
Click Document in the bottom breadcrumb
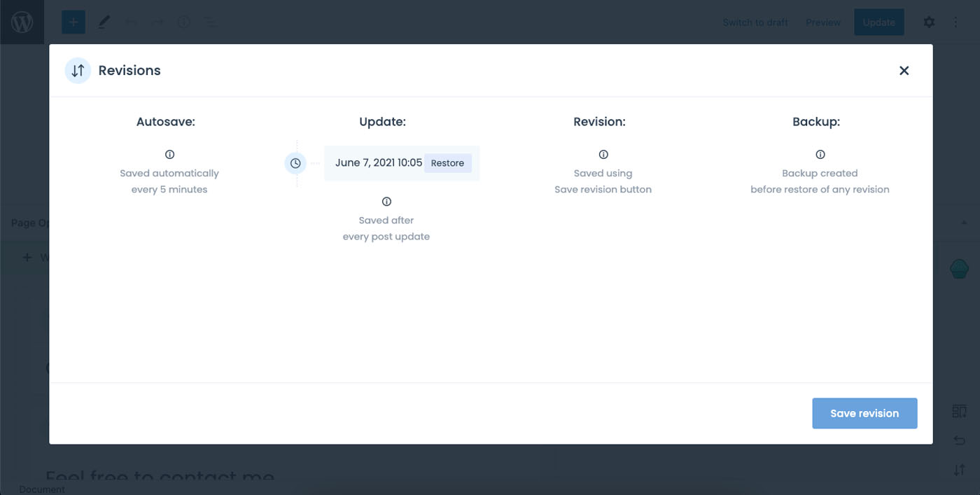pyautogui.click(x=42, y=489)
